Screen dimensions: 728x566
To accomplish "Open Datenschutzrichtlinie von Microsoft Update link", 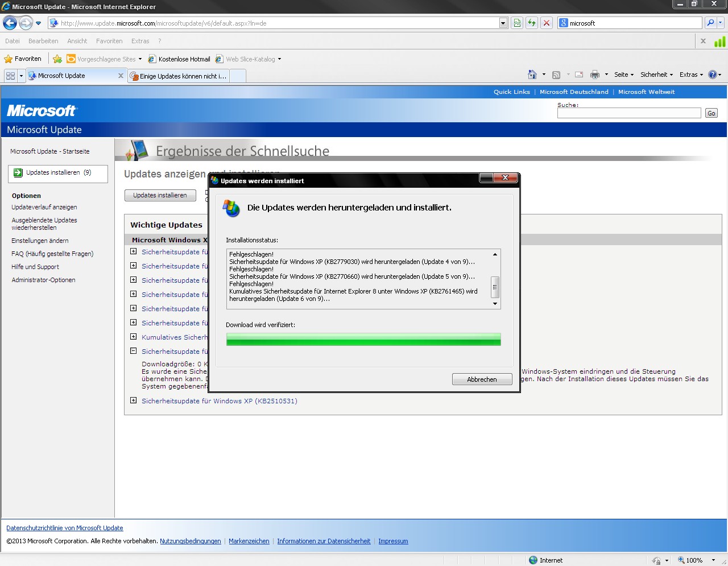I will coord(65,528).
